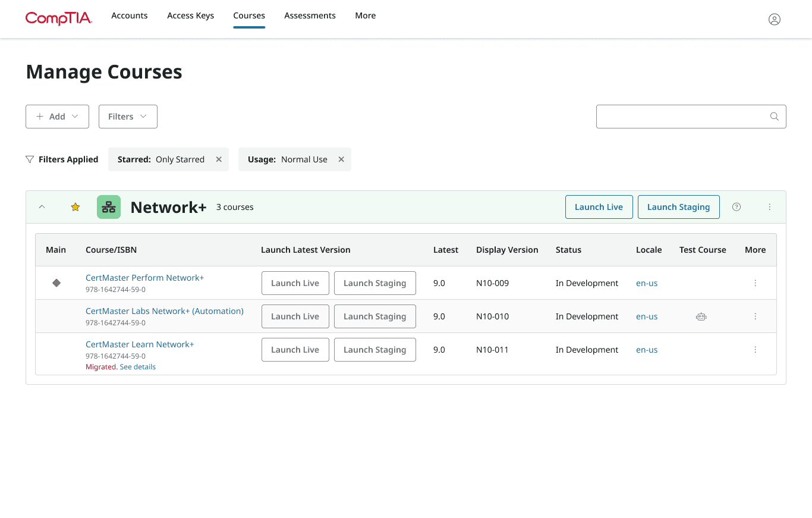Launch Staging for CertMaster Learn Network+

pos(374,350)
